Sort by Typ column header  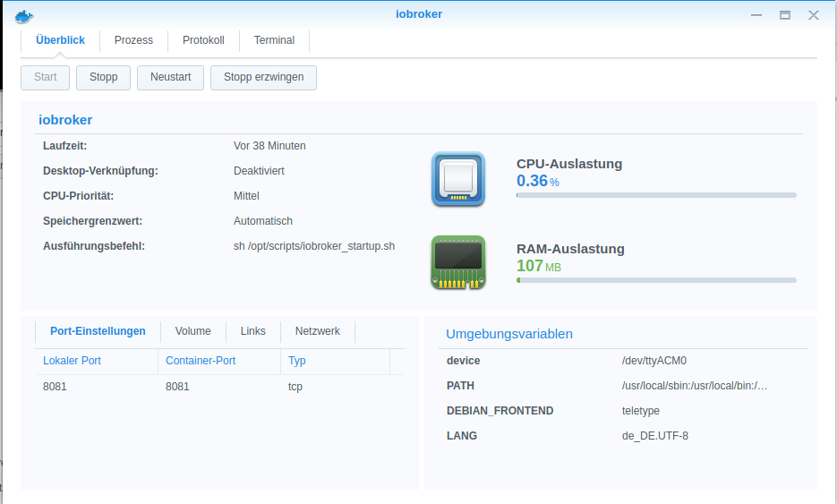[x=336, y=361]
